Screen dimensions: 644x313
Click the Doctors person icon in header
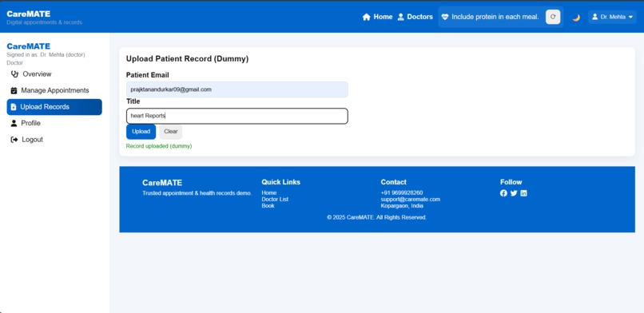coord(401,17)
